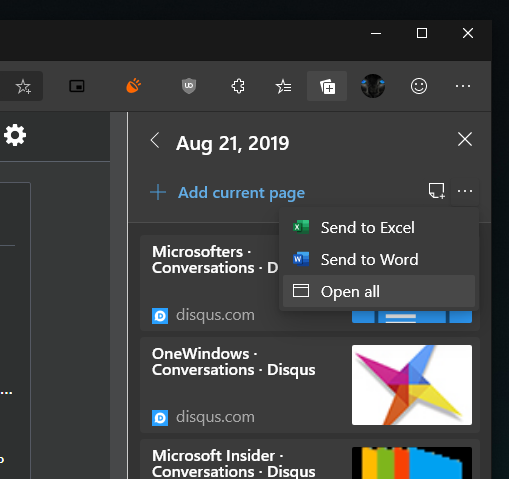This screenshot has height=479, width=509.
Task: Go back from the Aug 21, 2019 collection
Action: point(155,140)
